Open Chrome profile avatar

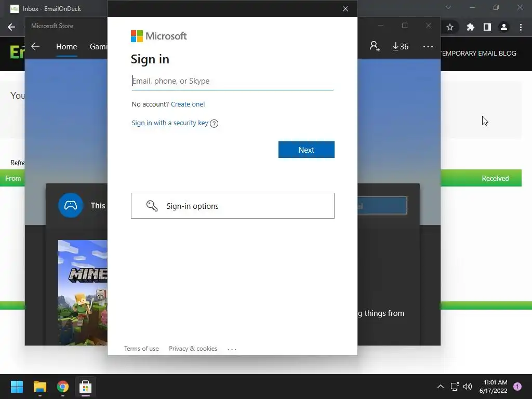click(x=504, y=27)
